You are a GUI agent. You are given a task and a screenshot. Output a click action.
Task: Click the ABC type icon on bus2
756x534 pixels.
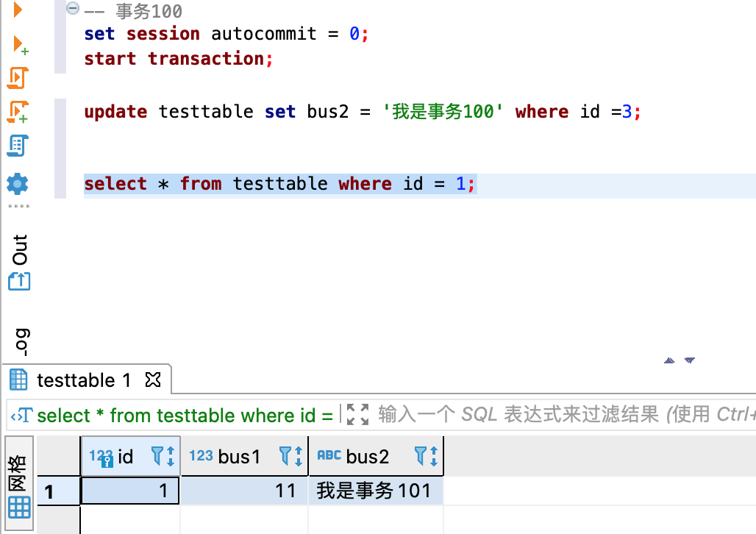click(329, 455)
